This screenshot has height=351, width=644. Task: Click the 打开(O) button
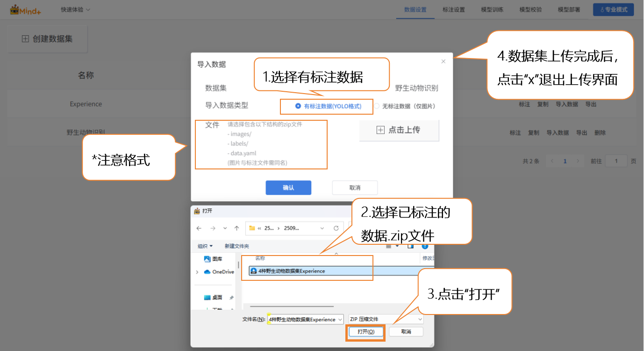tap(365, 332)
